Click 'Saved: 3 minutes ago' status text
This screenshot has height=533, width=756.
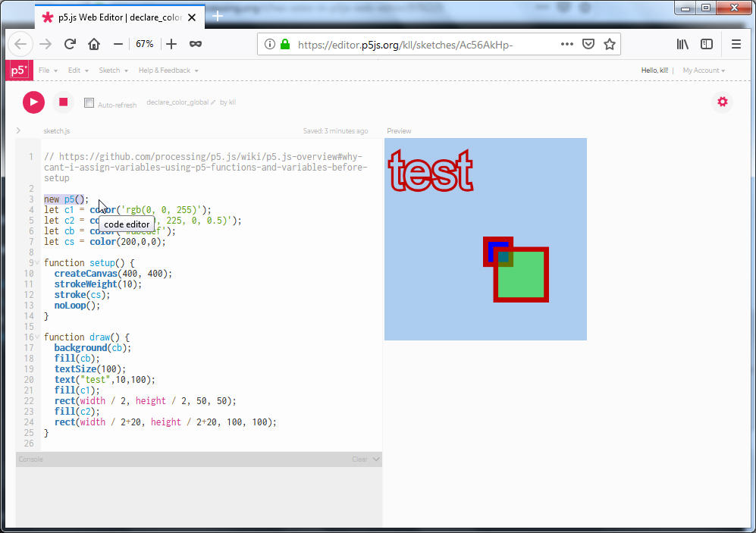tap(335, 130)
